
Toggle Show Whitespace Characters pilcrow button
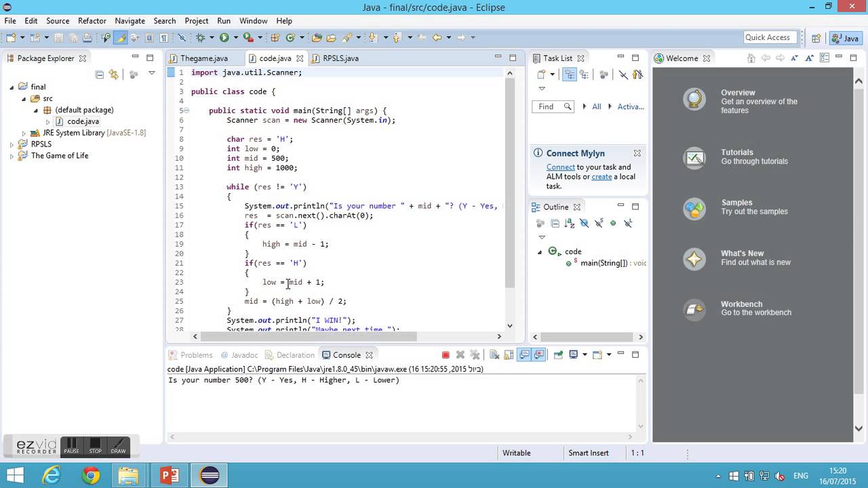[163, 37]
